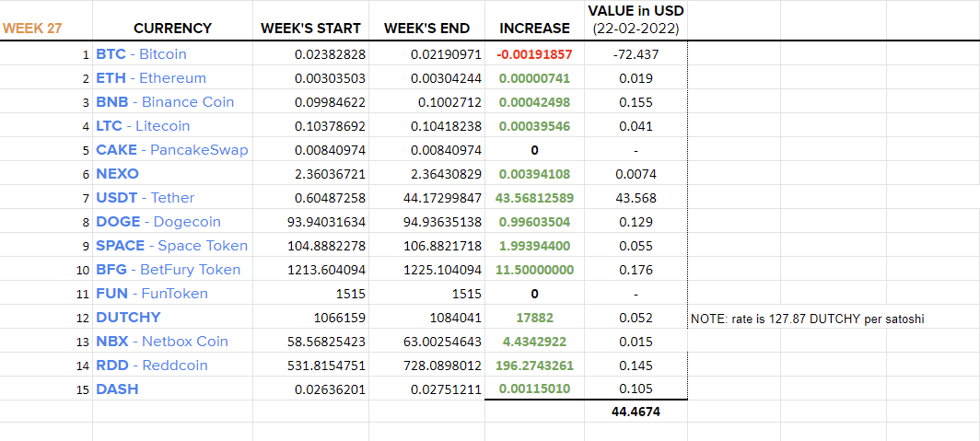Select Dogecoin week's start 93.94031634

[x=310, y=222]
